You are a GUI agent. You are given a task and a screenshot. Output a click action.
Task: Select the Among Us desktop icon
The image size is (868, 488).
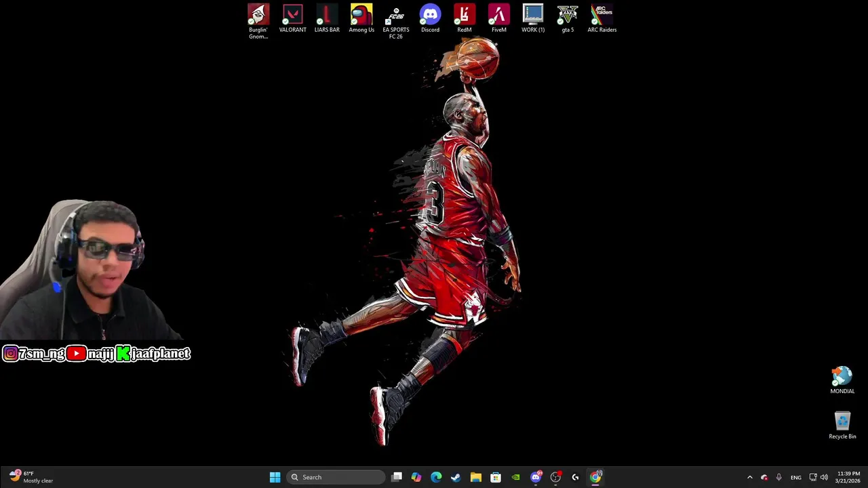361,18
